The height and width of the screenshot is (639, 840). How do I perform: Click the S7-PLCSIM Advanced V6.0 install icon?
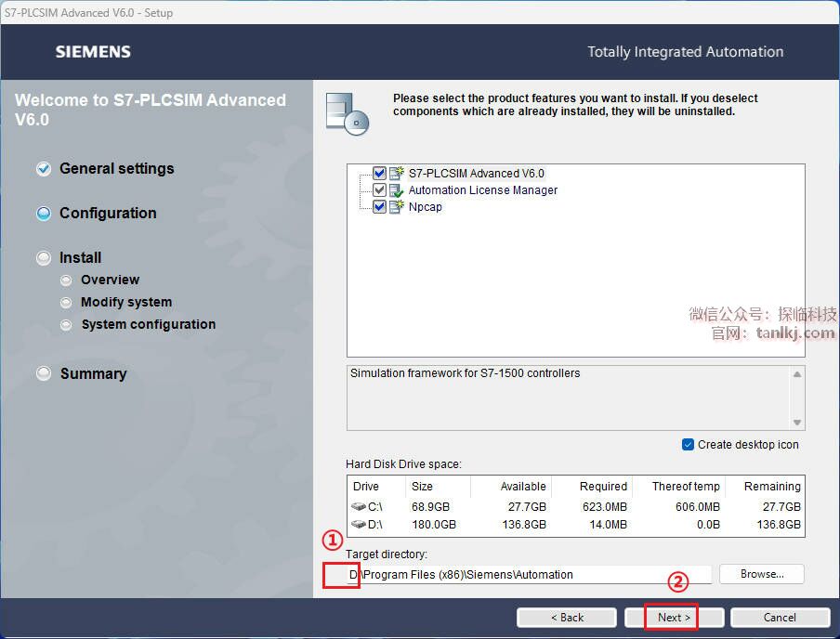[397, 173]
